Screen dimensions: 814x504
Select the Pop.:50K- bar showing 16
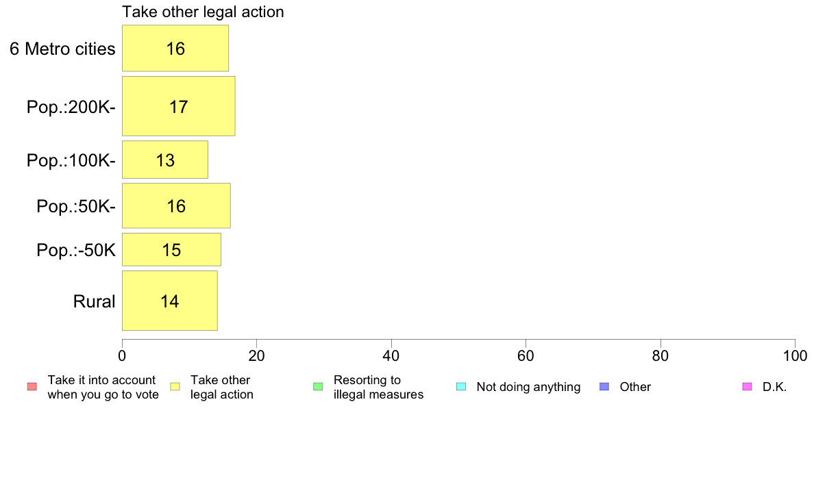point(177,206)
